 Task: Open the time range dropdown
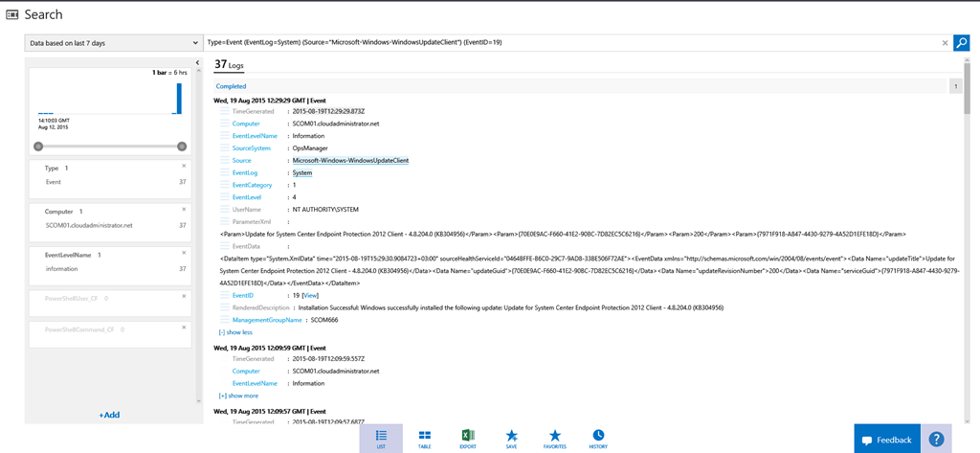click(113, 43)
